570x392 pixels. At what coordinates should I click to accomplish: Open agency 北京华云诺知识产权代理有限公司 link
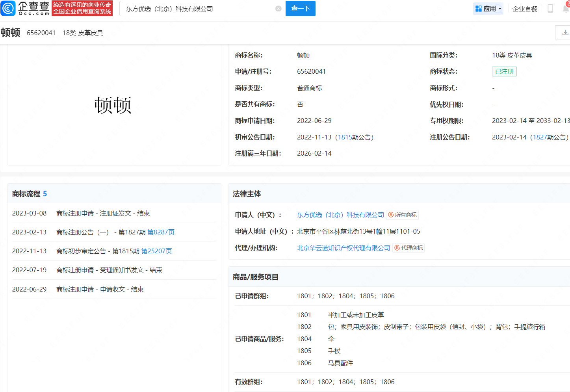343,248
